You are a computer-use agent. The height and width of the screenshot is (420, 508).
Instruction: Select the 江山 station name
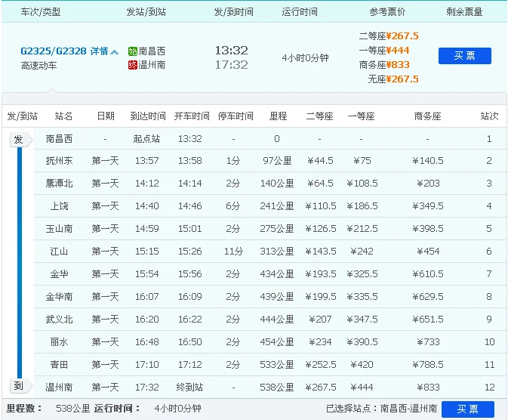[59, 252]
